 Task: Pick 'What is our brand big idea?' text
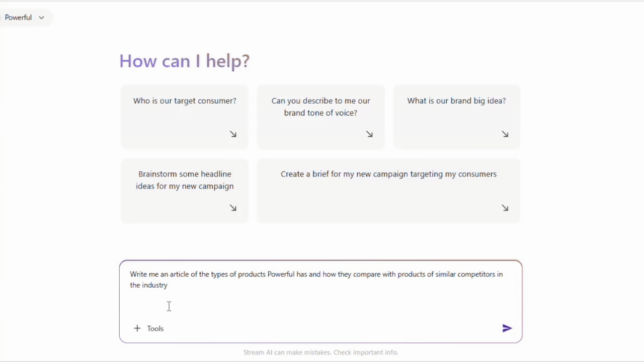[x=456, y=101]
